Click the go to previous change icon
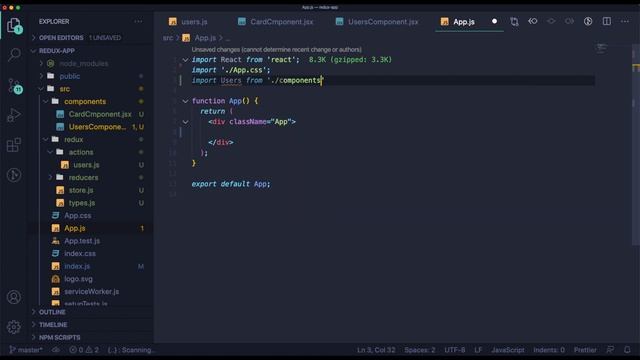640x360 pixels. [533, 21]
